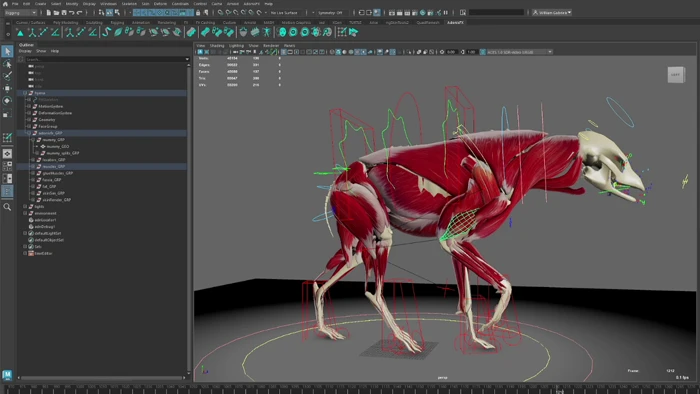Toggle the No Live Surface field
The height and width of the screenshot is (394, 700).
[284, 12]
